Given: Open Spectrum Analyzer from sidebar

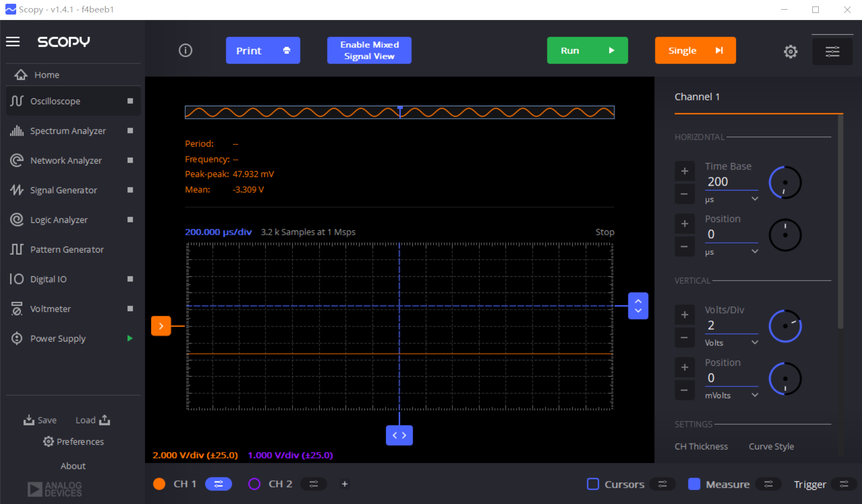Looking at the screenshot, I should 68,131.
